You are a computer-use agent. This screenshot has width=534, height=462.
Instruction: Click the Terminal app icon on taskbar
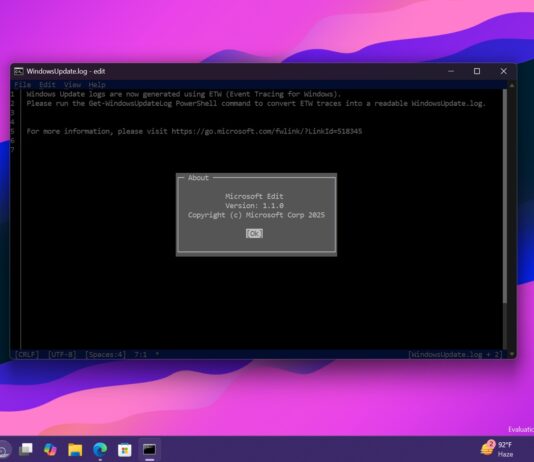coord(149,449)
